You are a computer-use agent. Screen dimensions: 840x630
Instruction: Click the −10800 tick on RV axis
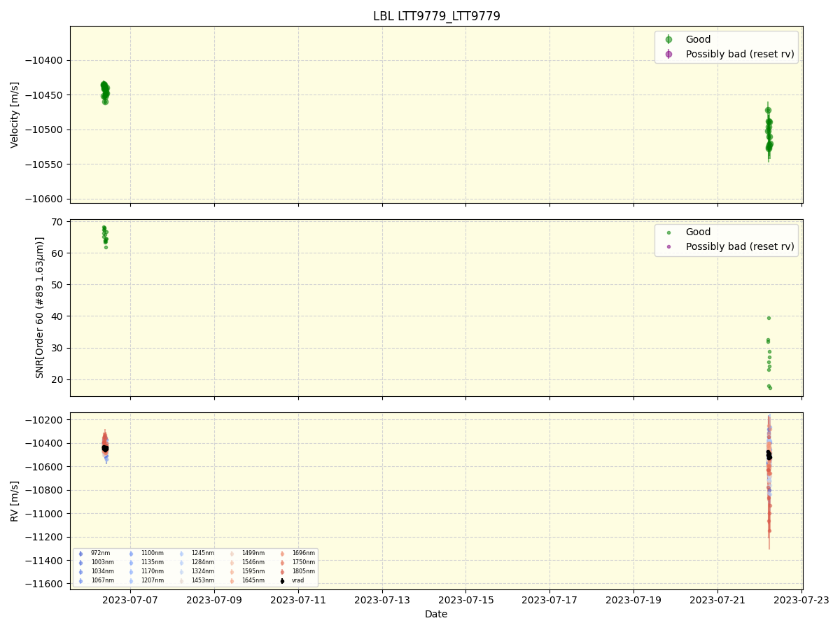pyautogui.click(x=44, y=490)
